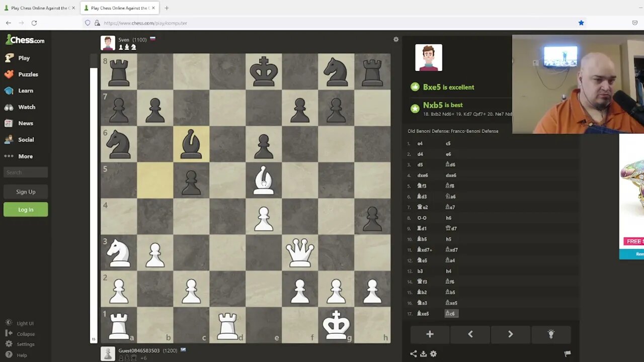Select the white bishop on e5

[264, 180]
